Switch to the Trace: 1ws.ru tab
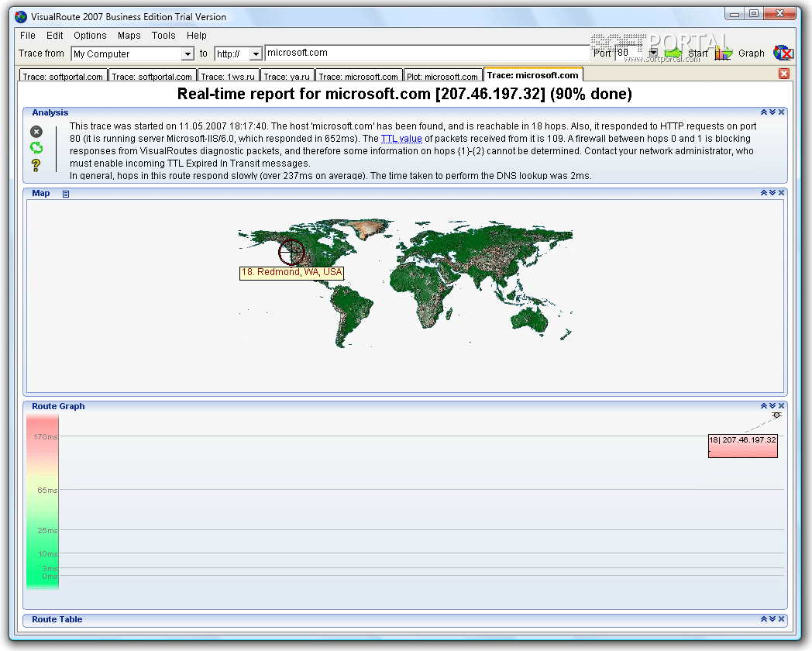The image size is (812, 651). click(228, 76)
